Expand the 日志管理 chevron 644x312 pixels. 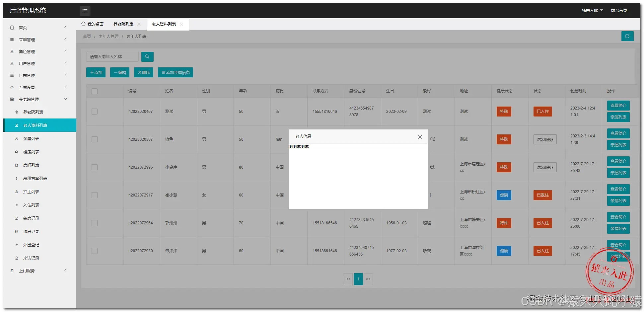coord(65,75)
